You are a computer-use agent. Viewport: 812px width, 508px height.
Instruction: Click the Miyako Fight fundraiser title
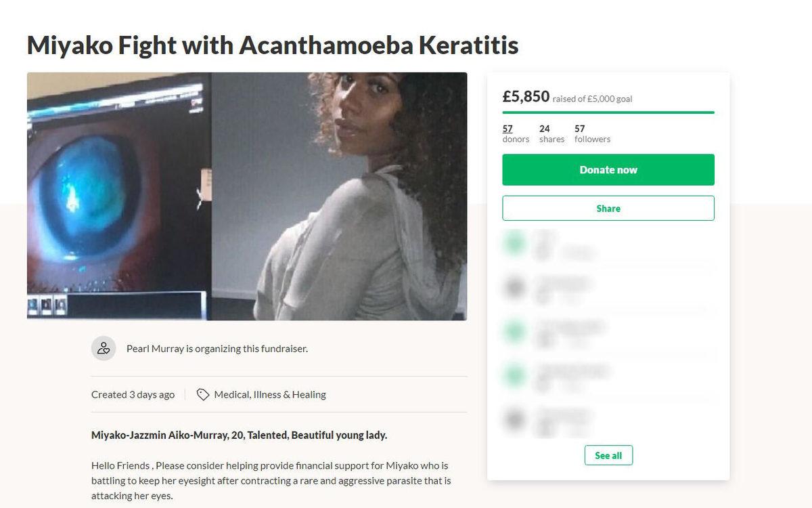coord(273,45)
